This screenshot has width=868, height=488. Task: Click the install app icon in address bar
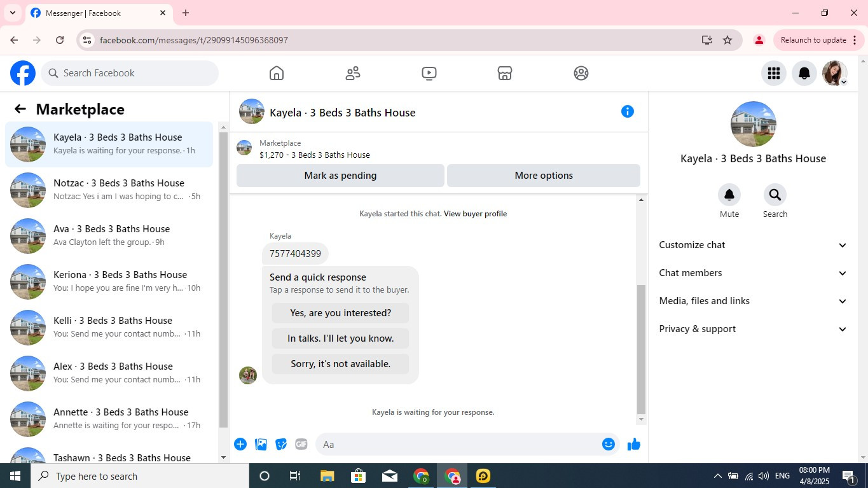coord(707,40)
